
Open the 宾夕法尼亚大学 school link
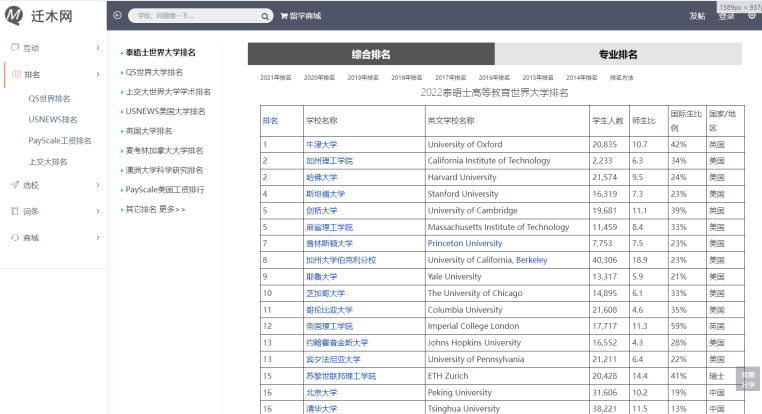[x=333, y=359]
